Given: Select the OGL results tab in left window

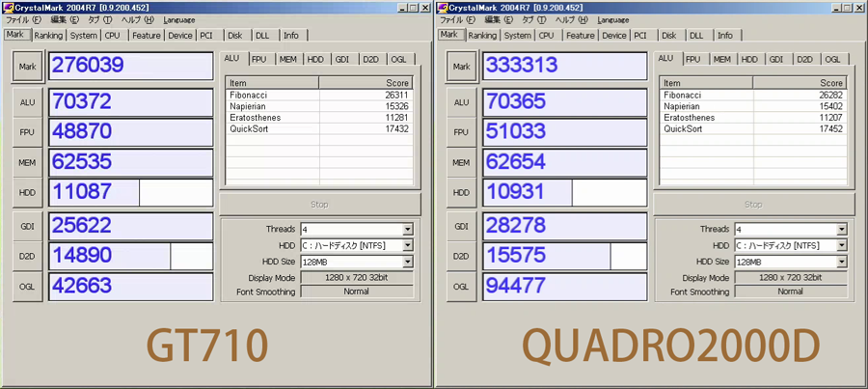Looking at the screenshot, I should coord(399,59).
